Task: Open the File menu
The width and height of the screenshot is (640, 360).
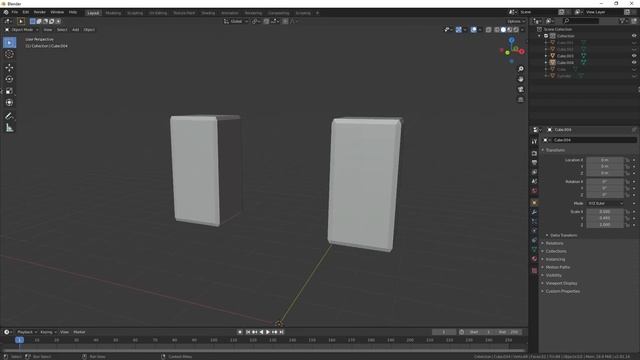Action: click(x=15, y=12)
